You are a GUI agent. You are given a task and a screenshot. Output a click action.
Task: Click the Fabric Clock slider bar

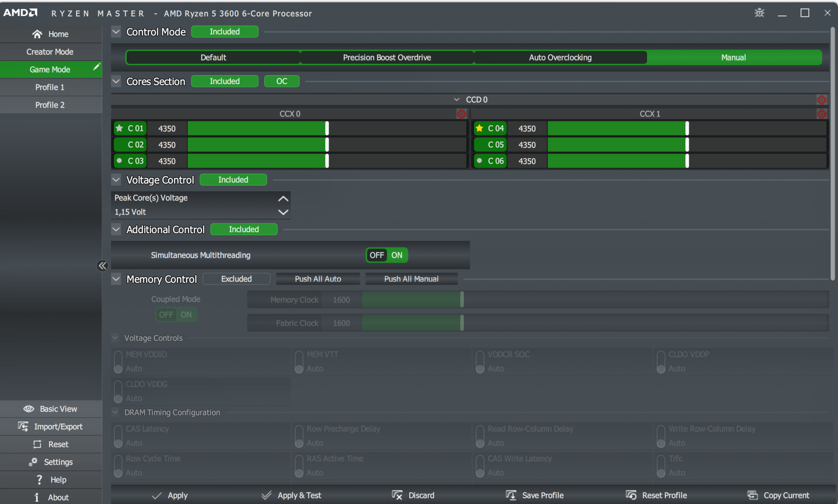595,323
